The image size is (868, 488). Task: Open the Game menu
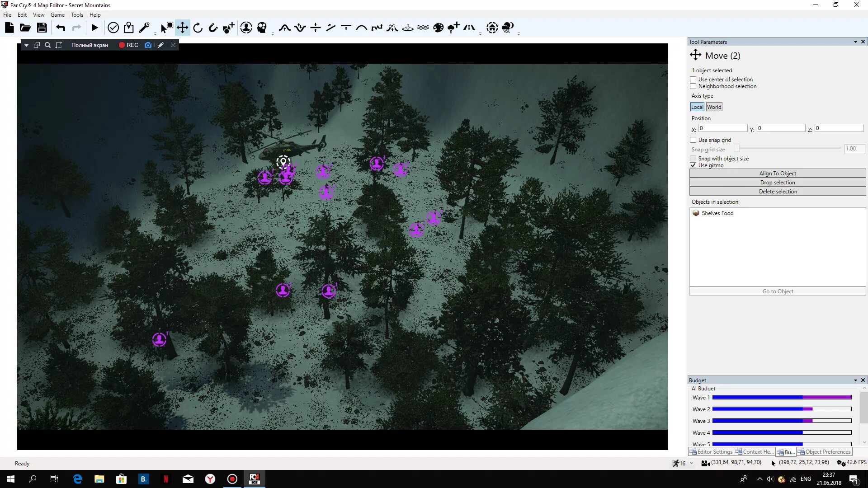[x=57, y=15]
